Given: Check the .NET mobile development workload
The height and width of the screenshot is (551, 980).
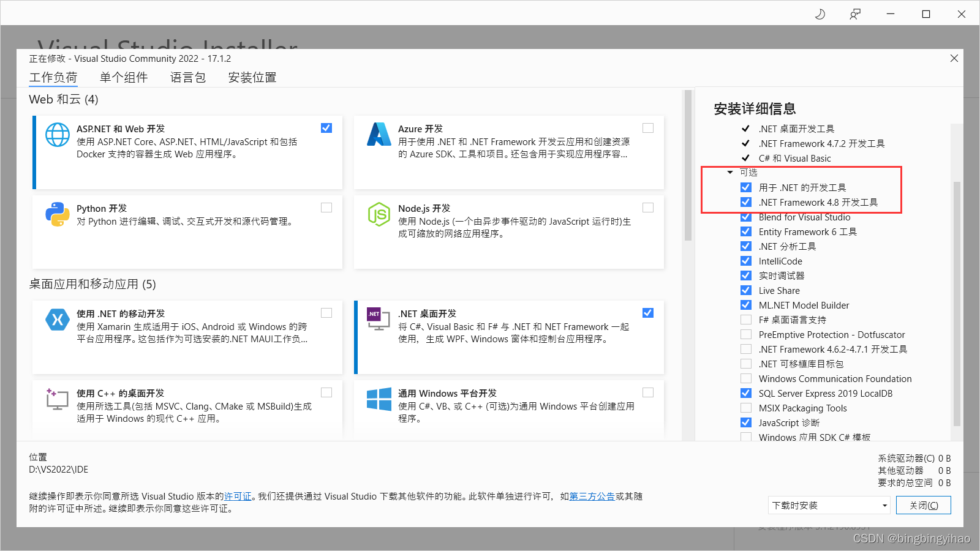Looking at the screenshot, I should pos(326,313).
